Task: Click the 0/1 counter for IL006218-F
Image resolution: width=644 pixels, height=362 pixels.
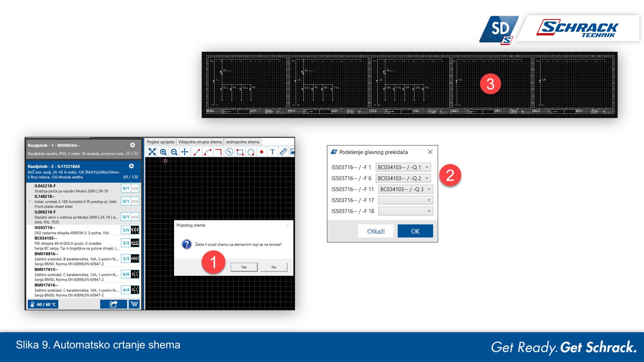Action: (x=126, y=217)
